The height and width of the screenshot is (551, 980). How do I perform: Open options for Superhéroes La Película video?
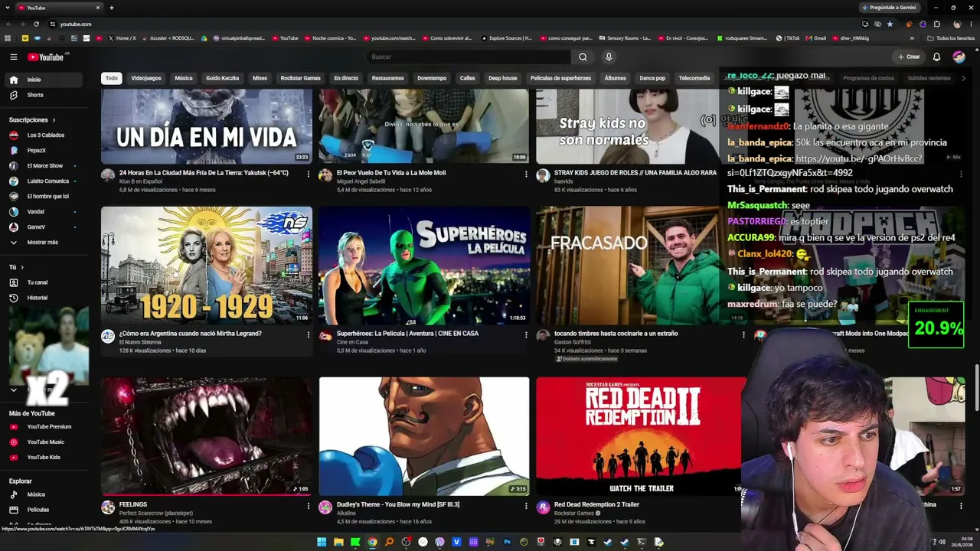coord(526,334)
